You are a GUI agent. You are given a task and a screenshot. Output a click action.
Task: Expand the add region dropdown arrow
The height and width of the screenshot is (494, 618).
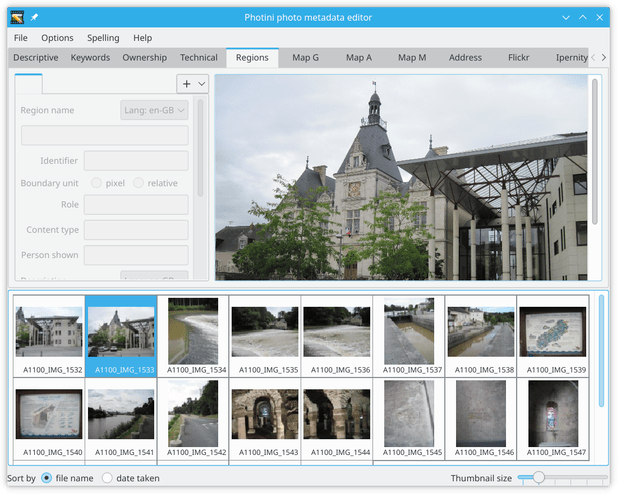tap(202, 84)
